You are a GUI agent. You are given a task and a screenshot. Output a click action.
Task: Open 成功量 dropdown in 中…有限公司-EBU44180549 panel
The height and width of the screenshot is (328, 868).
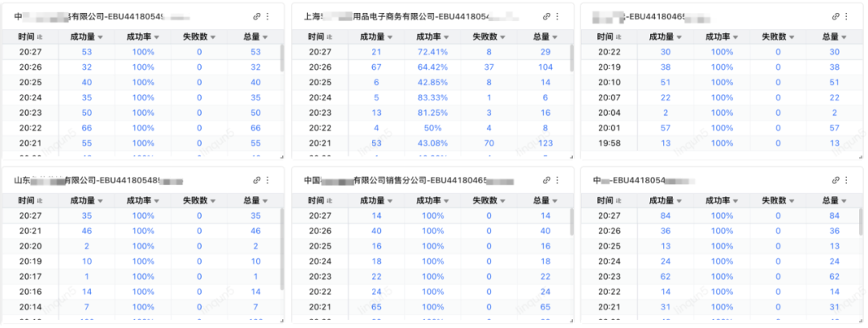(x=100, y=38)
